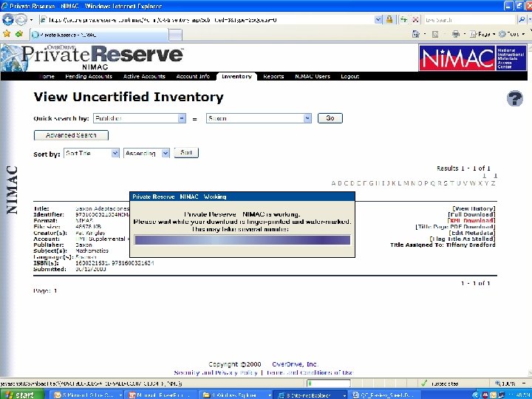Select the Inventory navigation tab
The height and width of the screenshot is (399, 532).
236,76
